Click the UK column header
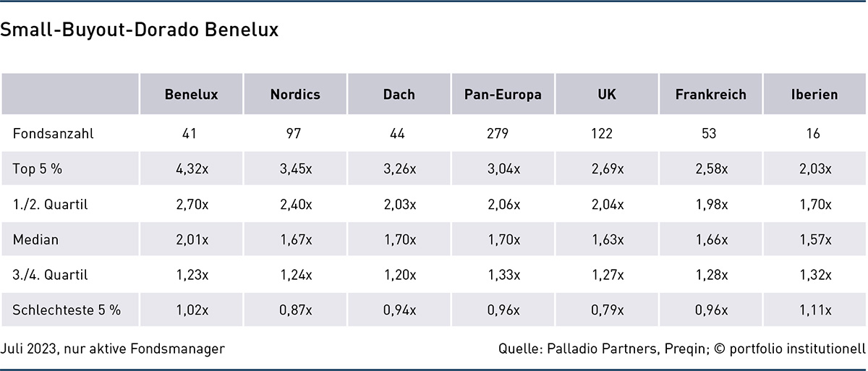868x371 pixels. point(607,95)
